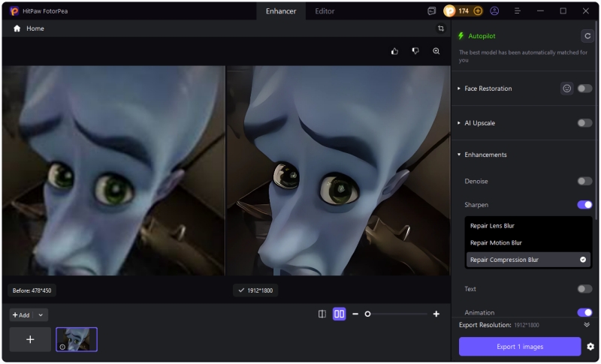
Task: Select Repair Motion Blur option
Action: [528, 242]
